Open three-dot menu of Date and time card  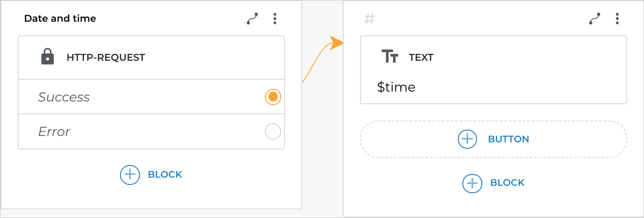[x=274, y=19]
